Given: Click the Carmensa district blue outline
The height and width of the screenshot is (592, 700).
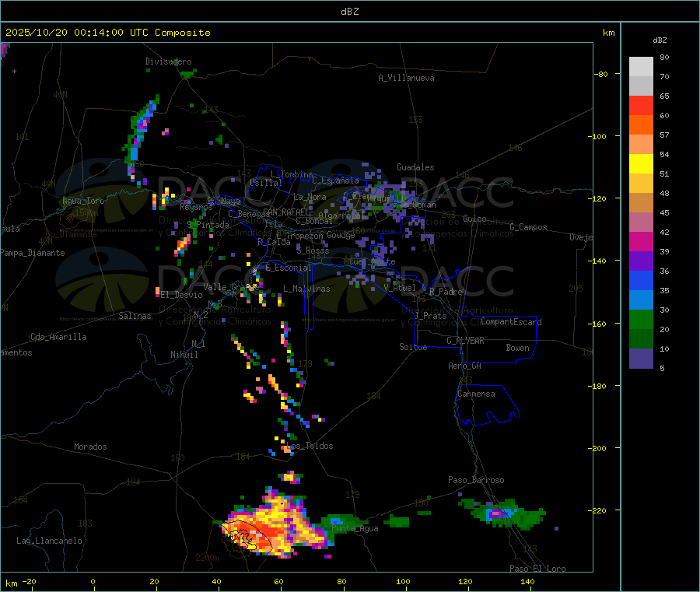Looking at the screenshot, I should point(487,405).
